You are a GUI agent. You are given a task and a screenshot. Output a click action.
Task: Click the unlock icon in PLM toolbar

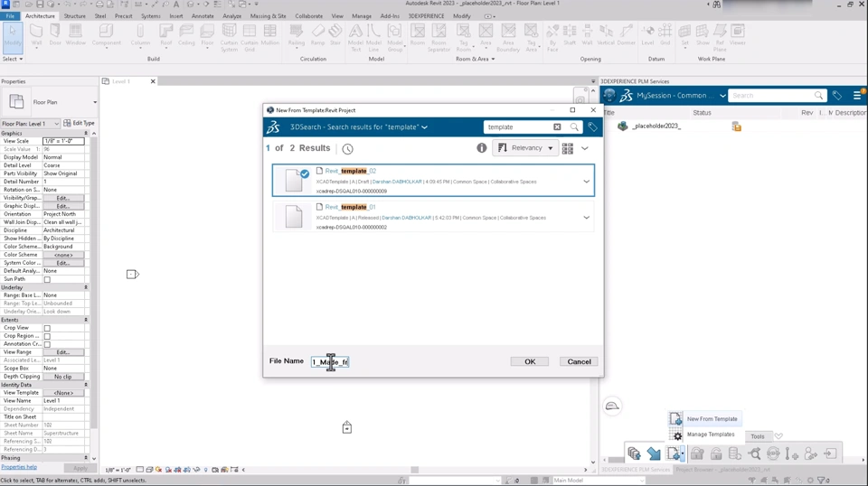[x=716, y=453]
